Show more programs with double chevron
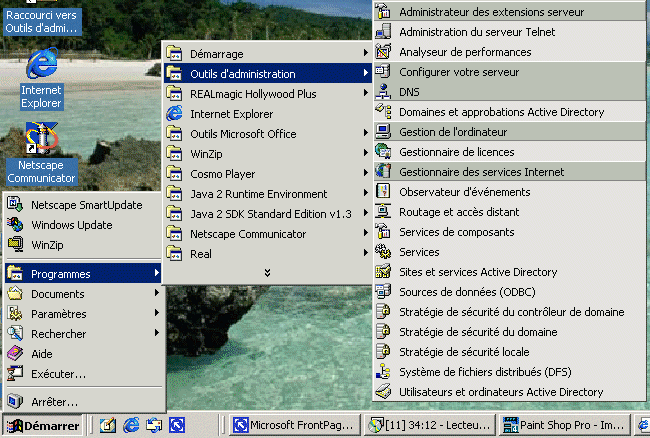The width and height of the screenshot is (650, 438). pyautogui.click(x=267, y=273)
